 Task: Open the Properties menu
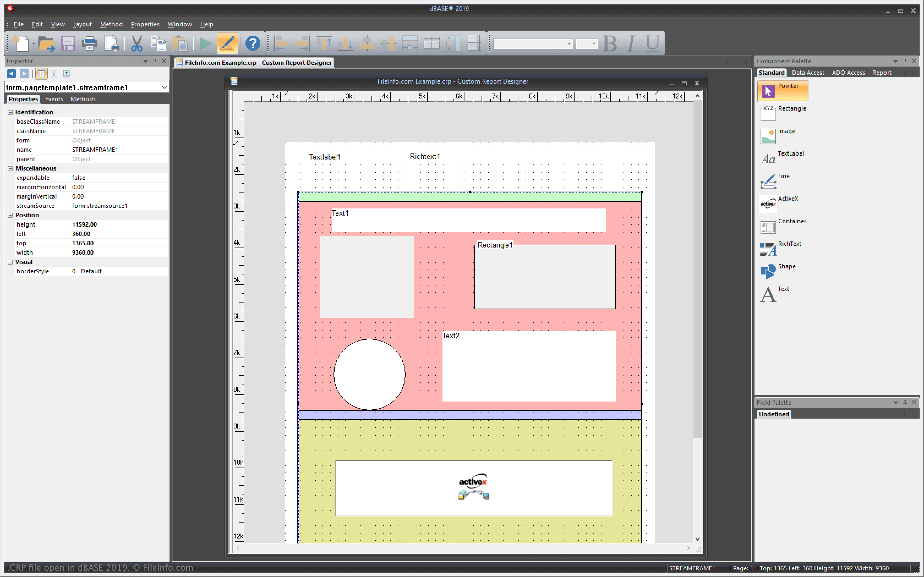[145, 24]
